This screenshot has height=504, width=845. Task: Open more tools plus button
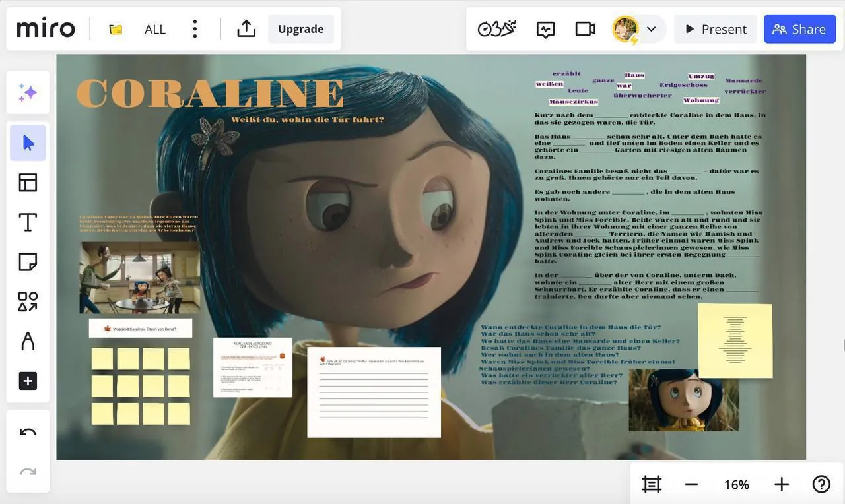pyautogui.click(x=28, y=381)
